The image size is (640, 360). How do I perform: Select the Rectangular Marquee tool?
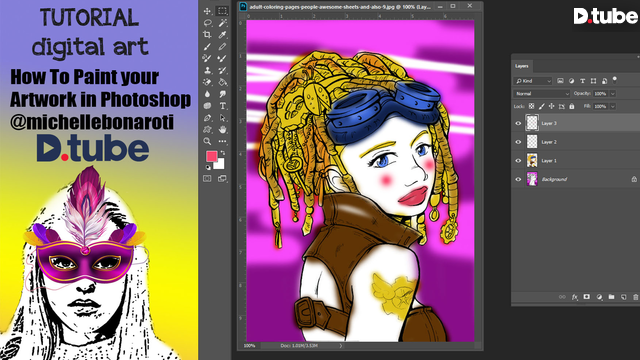[x=222, y=11]
